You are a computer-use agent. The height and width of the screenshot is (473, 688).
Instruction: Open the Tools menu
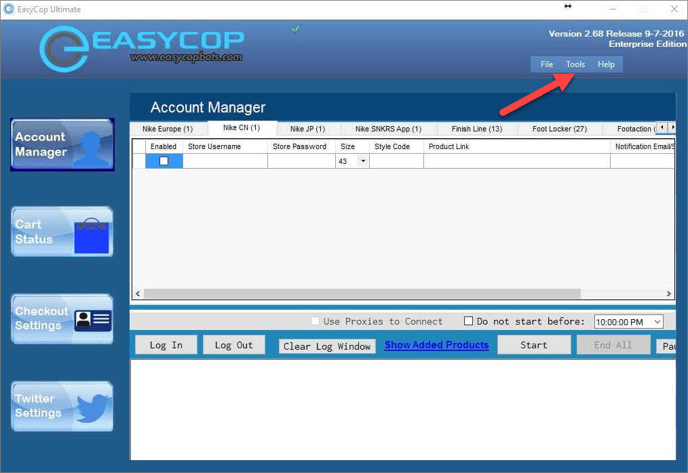click(x=575, y=64)
